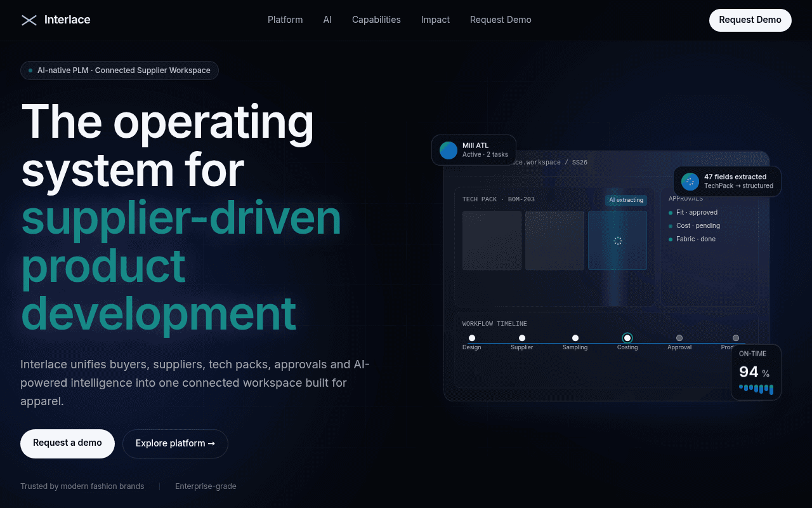Select the Supplier timeline marker

pyautogui.click(x=522, y=338)
